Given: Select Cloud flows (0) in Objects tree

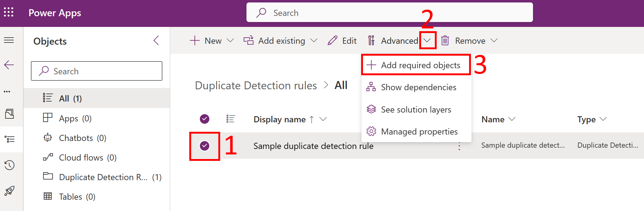Looking at the screenshot, I should (97, 157).
